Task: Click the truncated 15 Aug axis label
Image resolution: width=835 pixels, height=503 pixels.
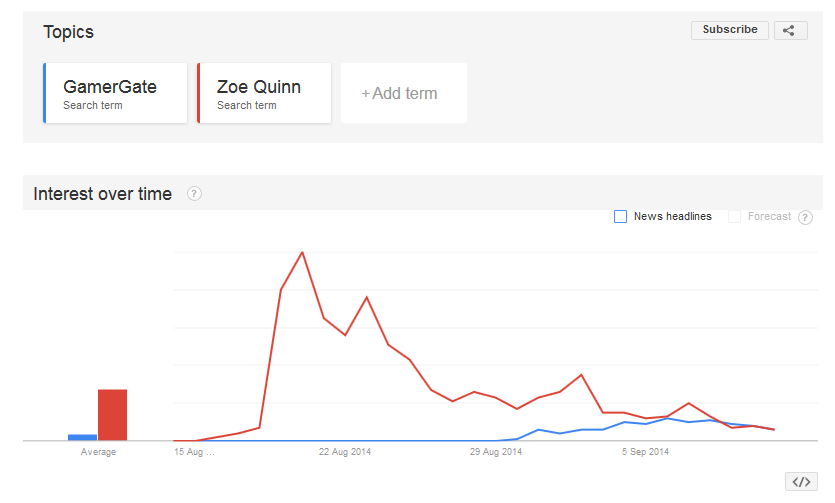Action: [194, 452]
